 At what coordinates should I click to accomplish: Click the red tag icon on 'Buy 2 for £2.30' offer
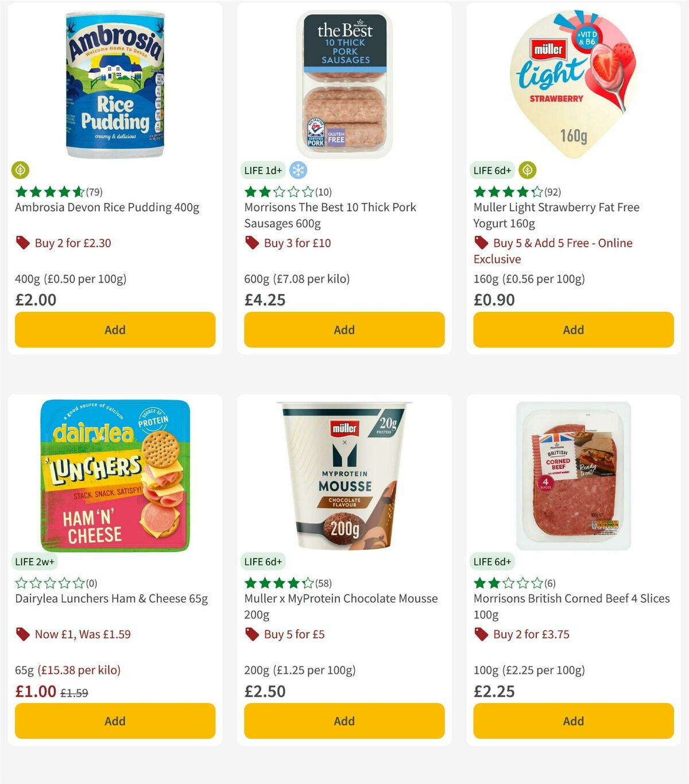22,243
